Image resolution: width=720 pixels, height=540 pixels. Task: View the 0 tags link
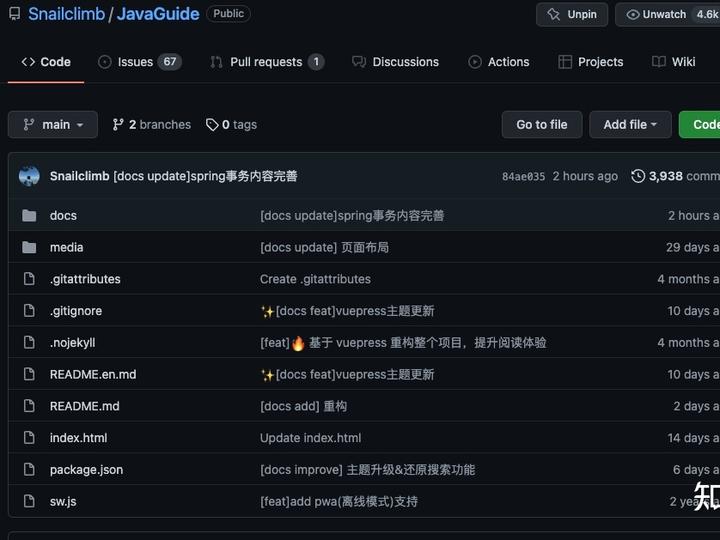pyautogui.click(x=231, y=124)
